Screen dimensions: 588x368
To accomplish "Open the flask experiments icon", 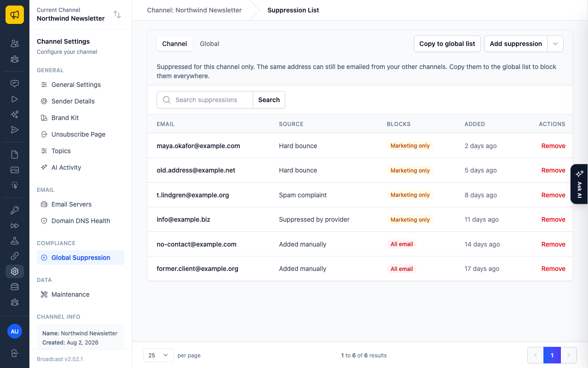I will [15, 241].
